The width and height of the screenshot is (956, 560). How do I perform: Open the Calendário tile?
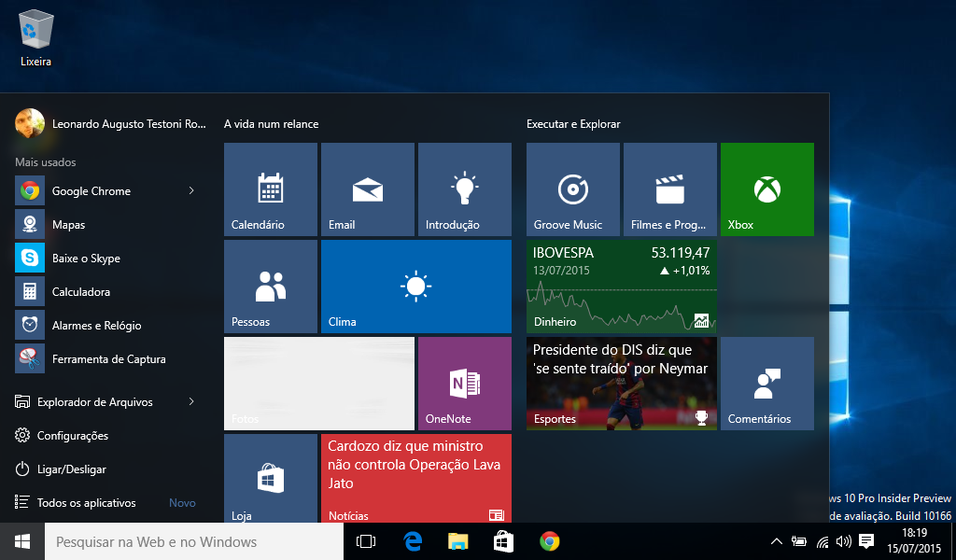click(x=271, y=189)
